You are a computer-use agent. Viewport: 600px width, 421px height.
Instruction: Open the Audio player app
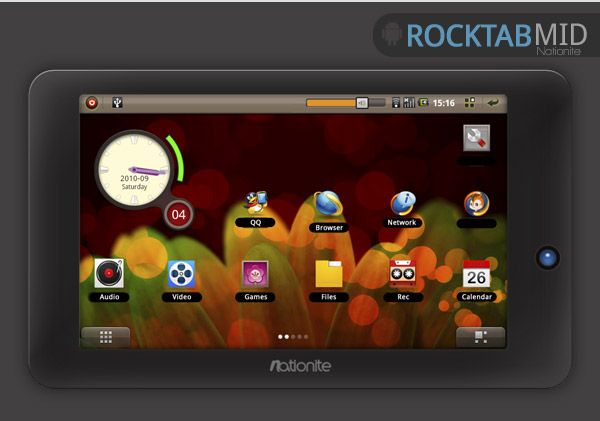coord(109,274)
